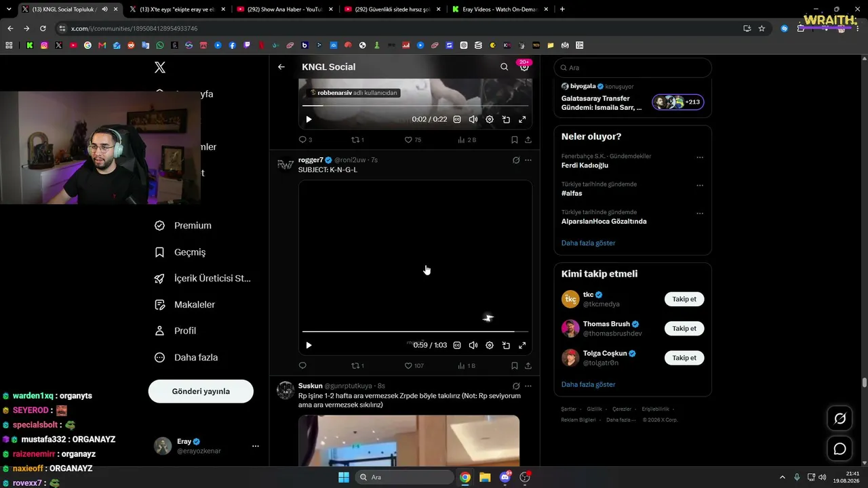Play the 0:22 robbenarsiv video
This screenshot has width=868, height=488.
[309, 119]
